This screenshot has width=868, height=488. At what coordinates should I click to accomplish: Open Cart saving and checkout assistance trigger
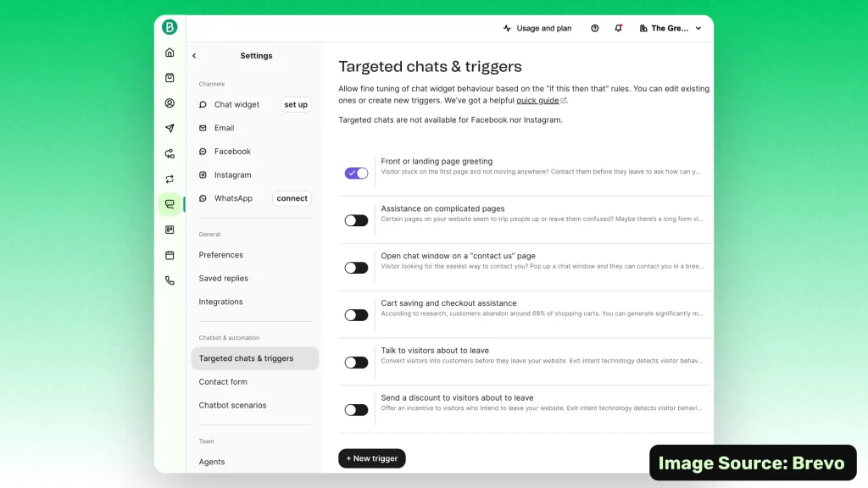(x=448, y=303)
